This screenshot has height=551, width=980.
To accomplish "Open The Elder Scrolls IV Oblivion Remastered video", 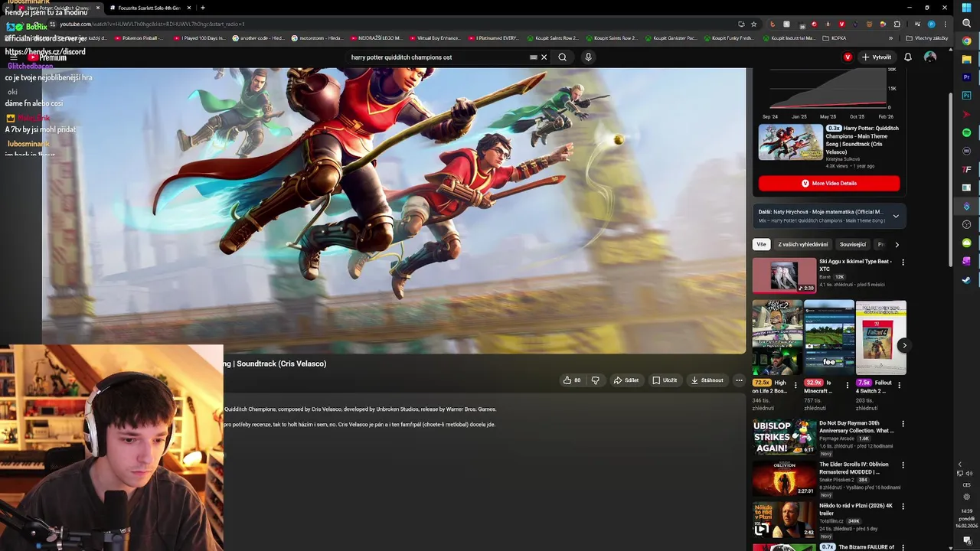I will pyautogui.click(x=784, y=478).
